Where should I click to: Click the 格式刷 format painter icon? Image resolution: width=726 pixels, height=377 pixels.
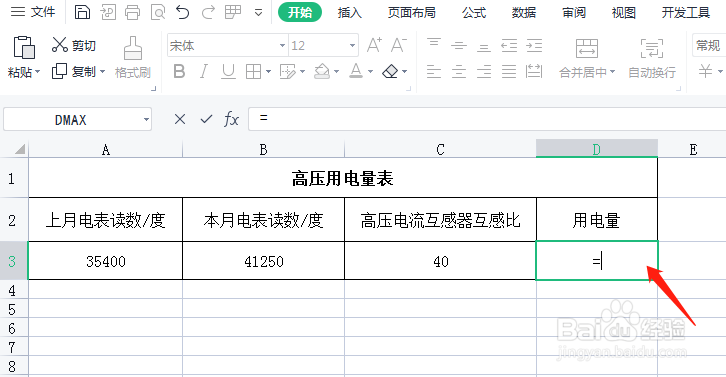[x=132, y=48]
